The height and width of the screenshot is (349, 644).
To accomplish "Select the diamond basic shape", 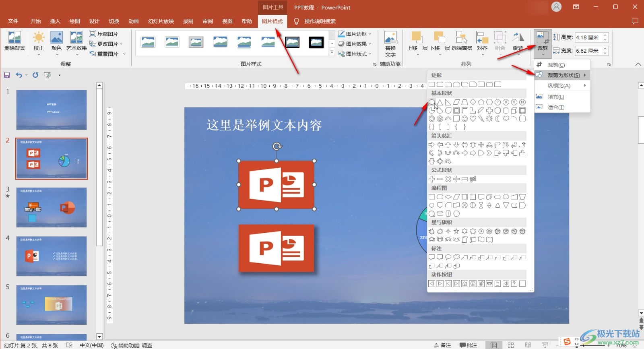I will pyautogui.click(x=473, y=102).
